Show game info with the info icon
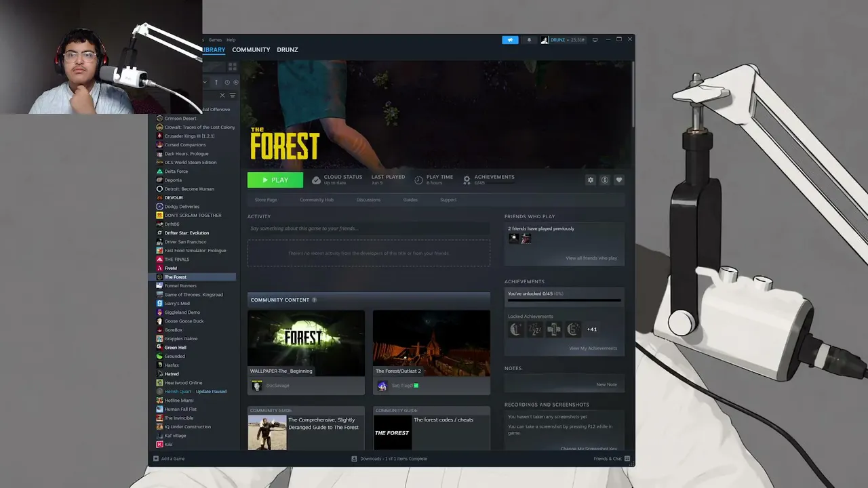Image resolution: width=868 pixels, height=488 pixels. [605, 180]
